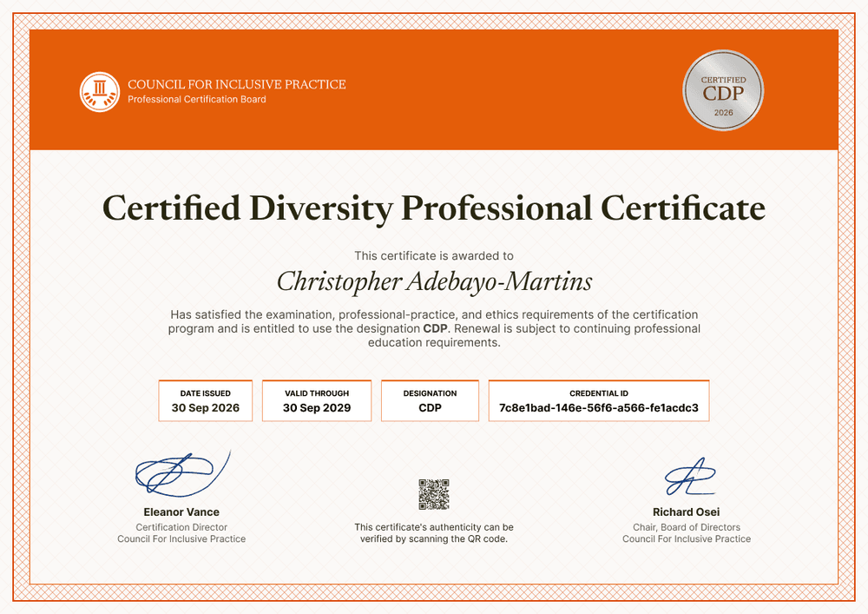Click "Council For Inclusive Practice" under Eleanor Vance
This screenshot has width=868, height=614.
(181, 539)
